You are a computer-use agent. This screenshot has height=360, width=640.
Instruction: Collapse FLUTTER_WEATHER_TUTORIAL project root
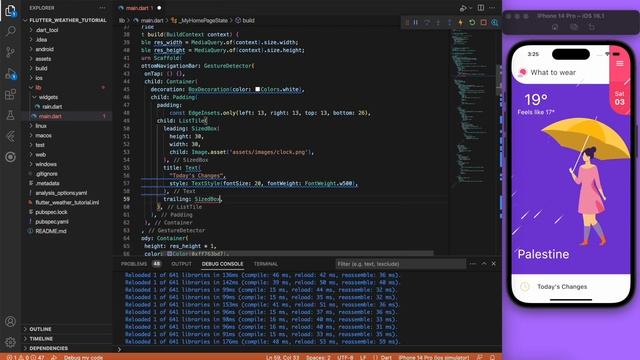[68, 20]
